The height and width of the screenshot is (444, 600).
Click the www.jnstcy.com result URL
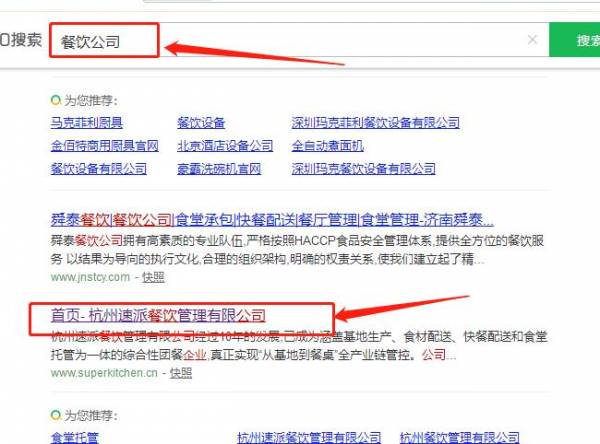pos(90,277)
